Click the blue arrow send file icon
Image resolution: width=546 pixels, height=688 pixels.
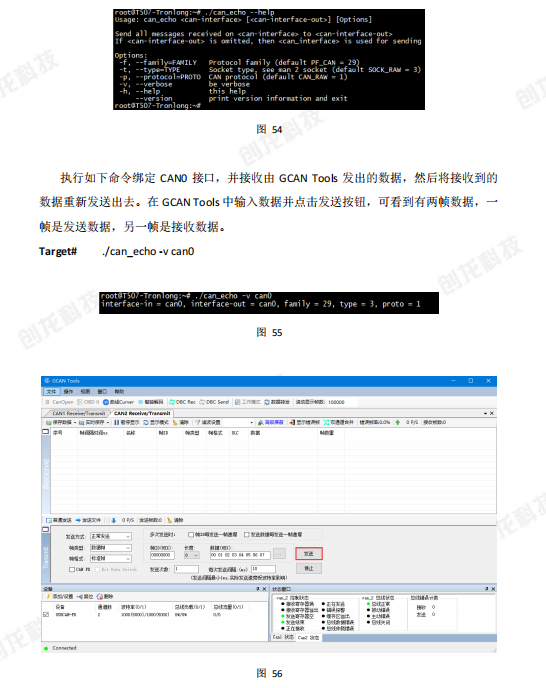pyautogui.click(x=78, y=520)
